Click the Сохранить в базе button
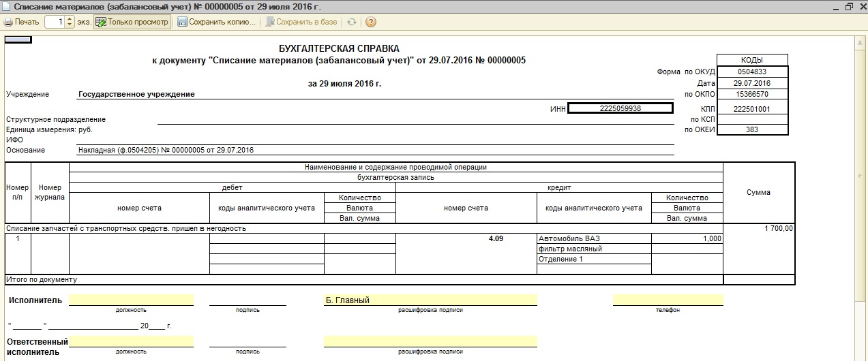Screen dimensions: 868x361 coord(301,22)
